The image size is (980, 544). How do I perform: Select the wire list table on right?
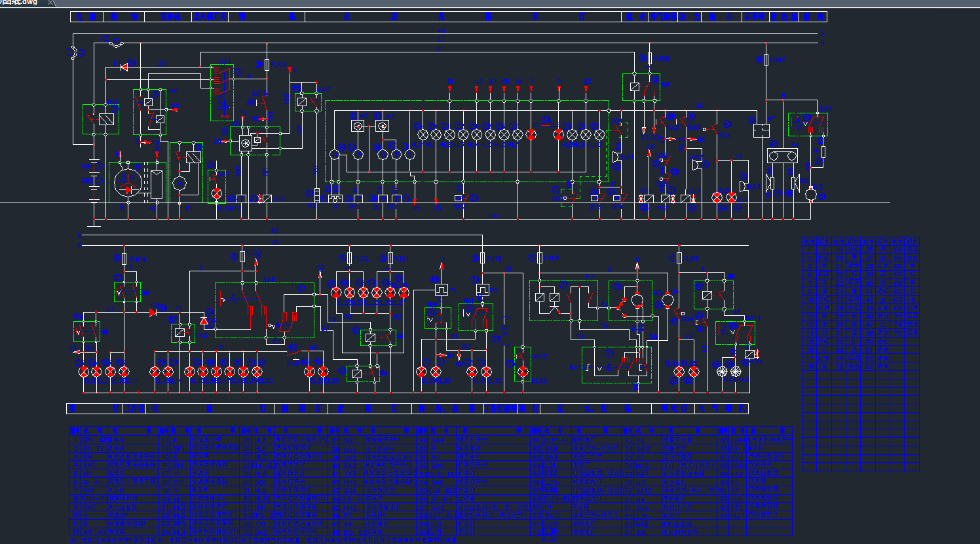860,354
